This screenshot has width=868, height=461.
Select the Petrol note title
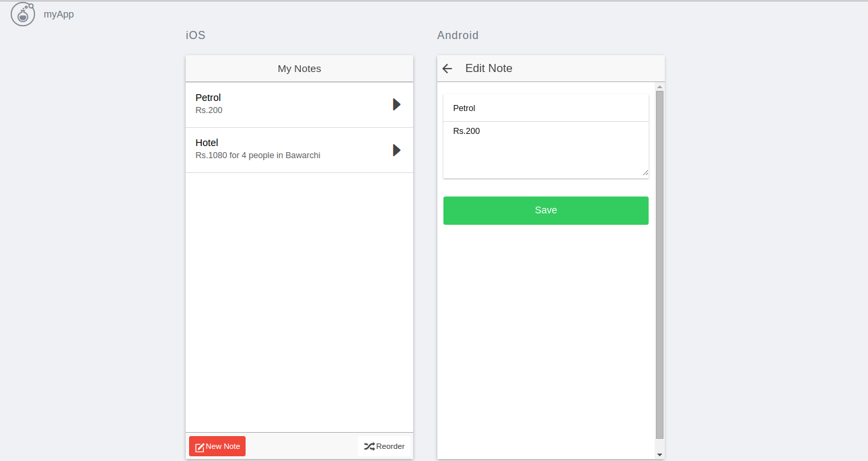click(208, 98)
